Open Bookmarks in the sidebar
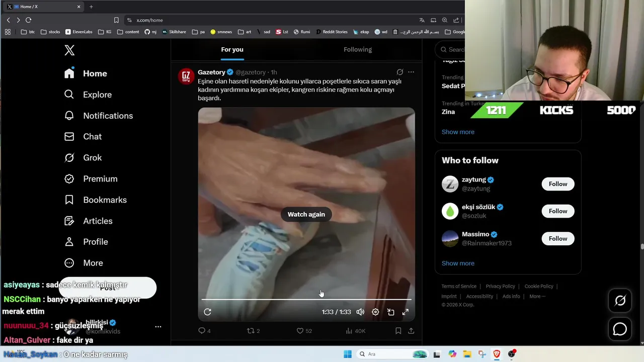This screenshot has width=644, height=362. 95,200
